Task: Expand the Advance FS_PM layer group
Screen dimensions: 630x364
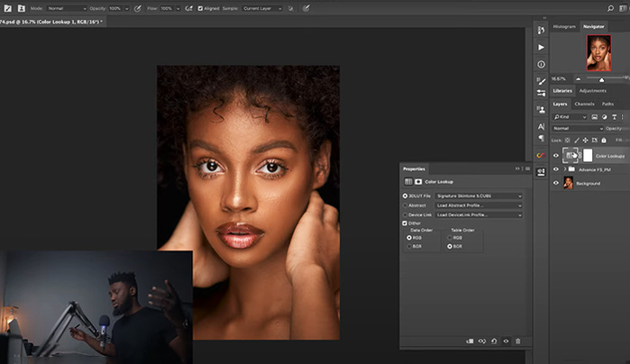Action: click(x=567, y=169)
